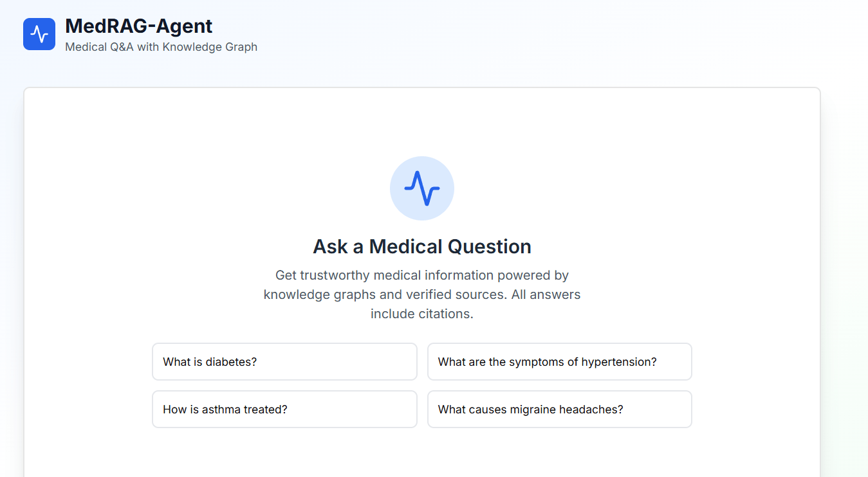
Task: Click the "knowledge graphs and verified sources" line
Action: click(x=422, y=294)
